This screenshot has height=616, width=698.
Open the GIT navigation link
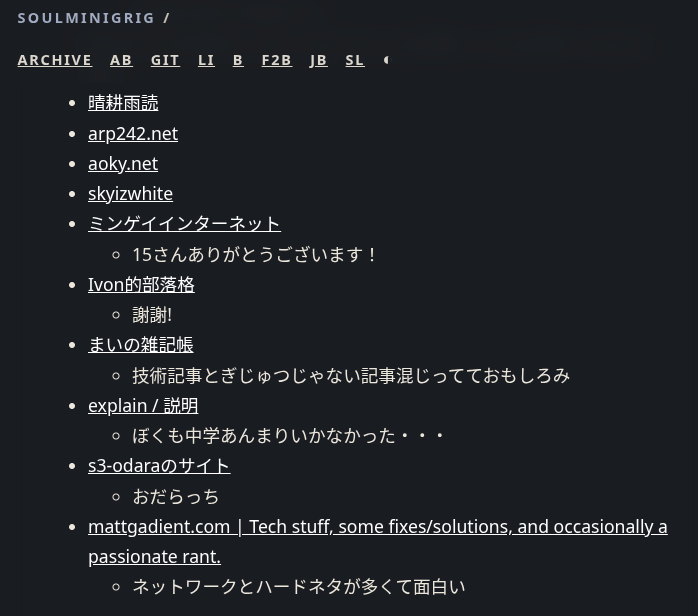tap(165, 60)
